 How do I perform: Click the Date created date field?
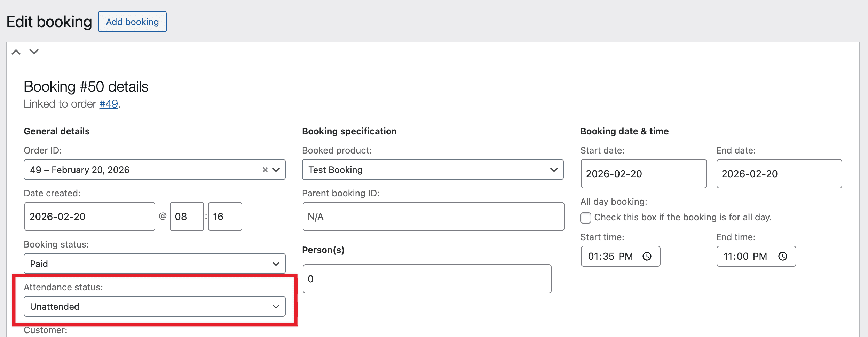point(89,217)
